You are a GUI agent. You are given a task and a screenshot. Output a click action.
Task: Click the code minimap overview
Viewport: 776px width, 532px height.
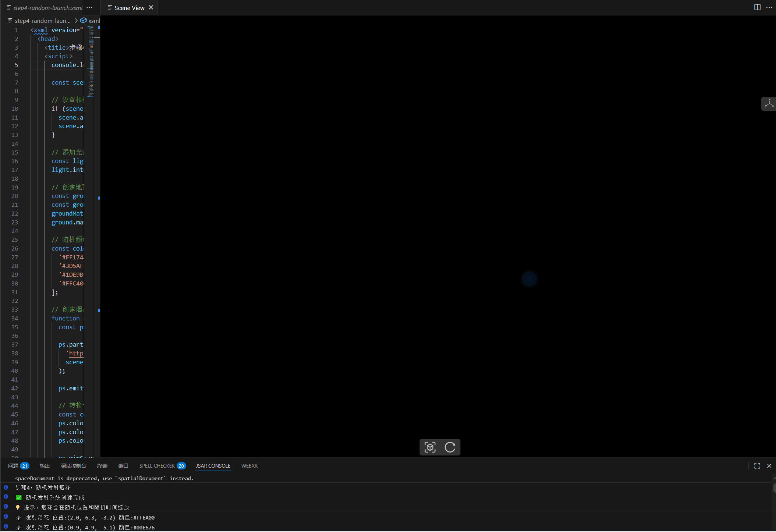pyautogui.click(x=91, y=61)
